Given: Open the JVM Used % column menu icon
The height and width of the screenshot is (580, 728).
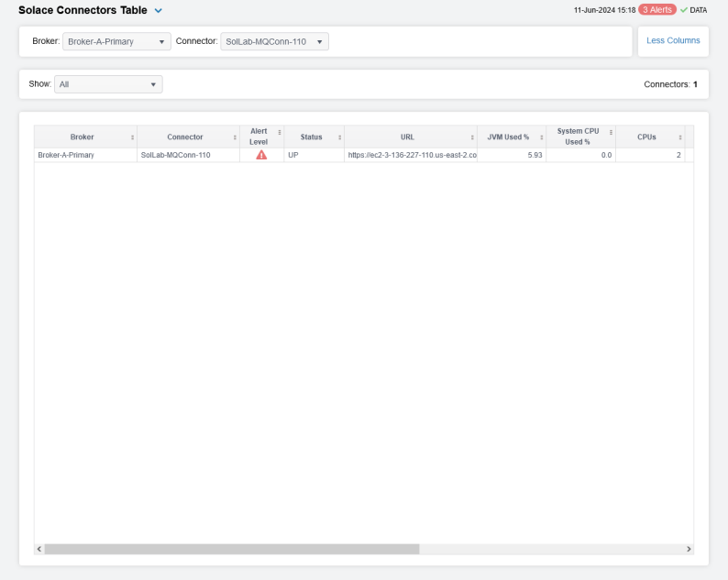Looking at the screenshot, I should click(x=541, y=137).
